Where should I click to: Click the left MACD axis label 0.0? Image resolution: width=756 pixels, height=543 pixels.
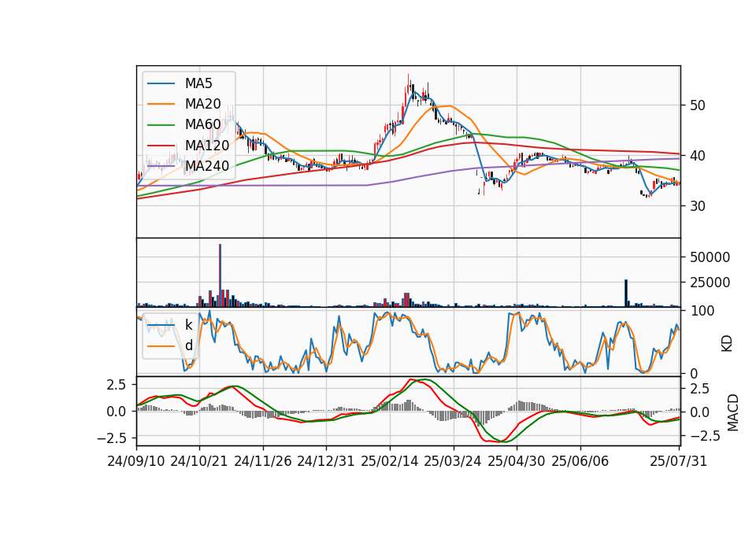[x=117, y=412]
